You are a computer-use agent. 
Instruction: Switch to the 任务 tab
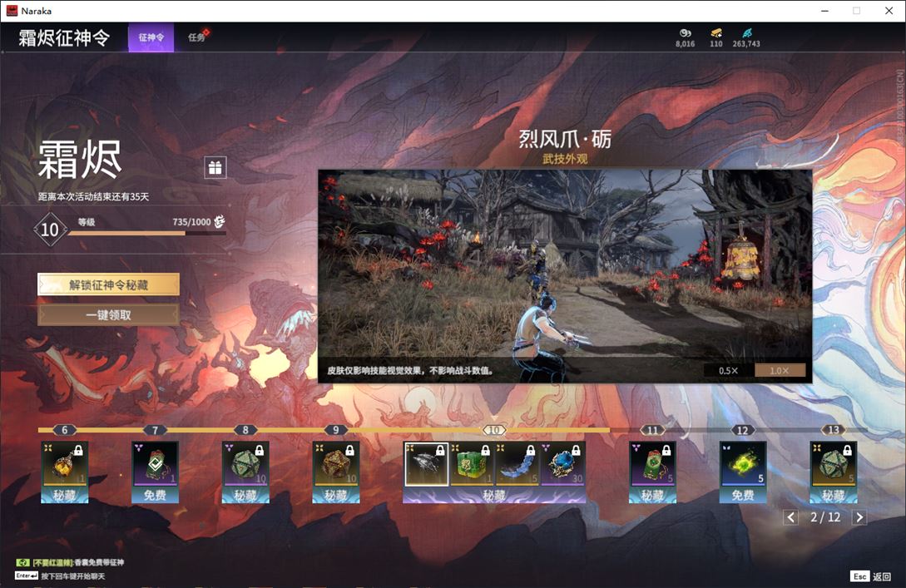tap(197, 37)
